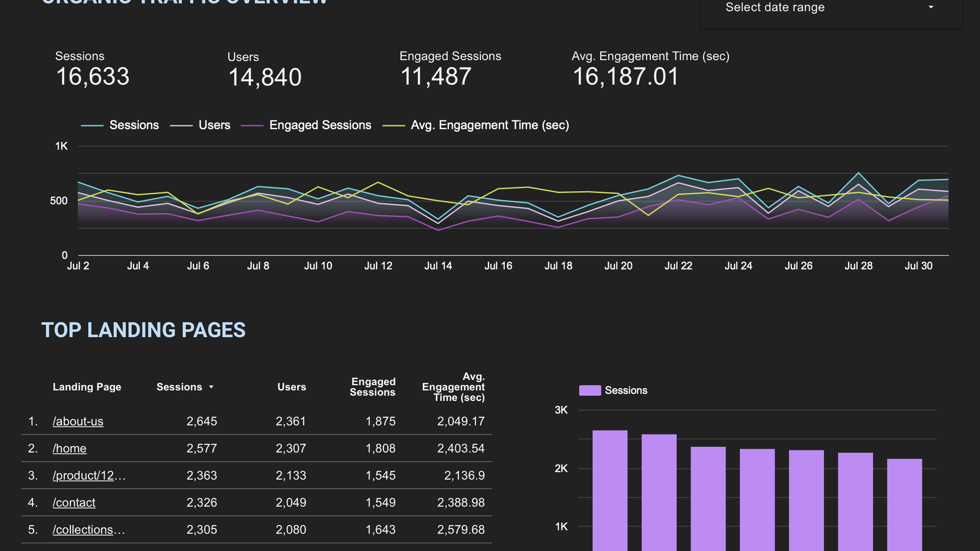
Task: Click users cell 2,361
Action: point(291,421)
